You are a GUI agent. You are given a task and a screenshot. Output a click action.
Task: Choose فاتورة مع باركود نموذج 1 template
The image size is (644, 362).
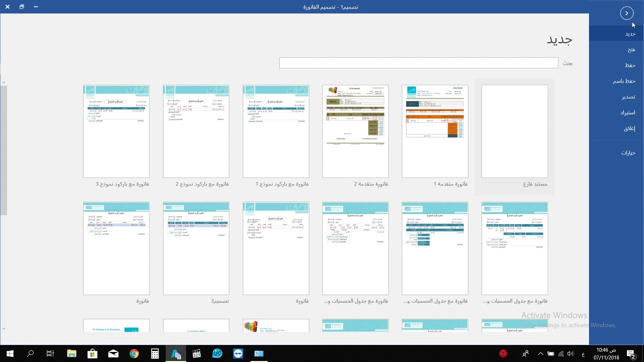(x=276, y=131)
